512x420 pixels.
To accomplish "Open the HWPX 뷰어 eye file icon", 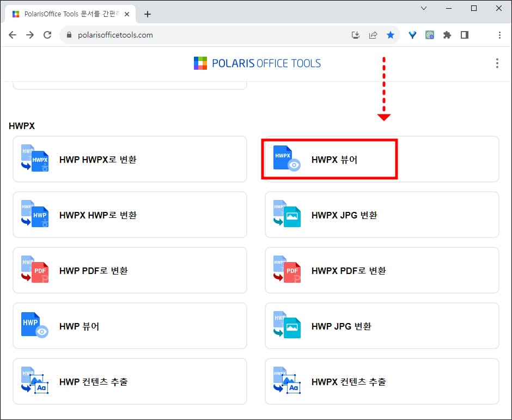I will [x=287, y=158].
